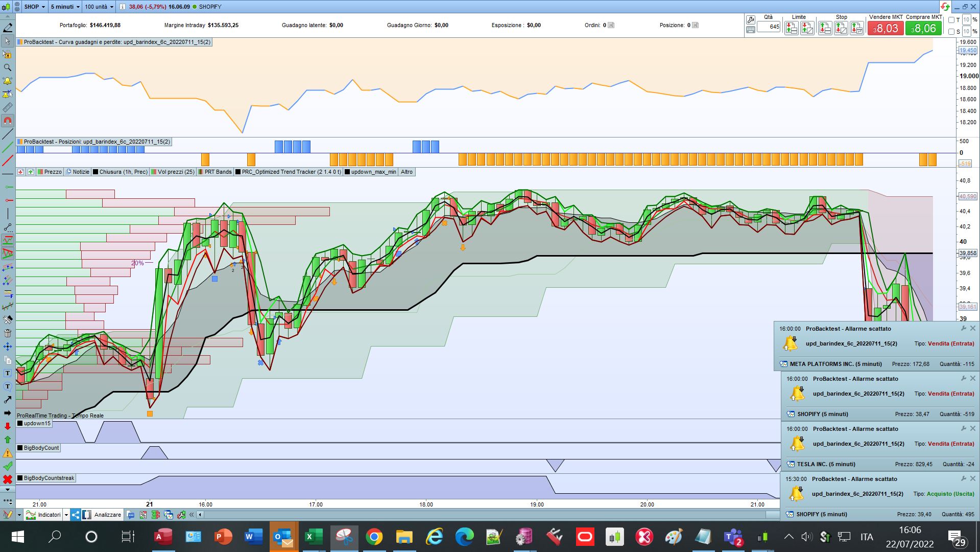The height and width of the screenshot is (552, 980).
Task: Select the green check mark tool
Action: pos(8,466)
